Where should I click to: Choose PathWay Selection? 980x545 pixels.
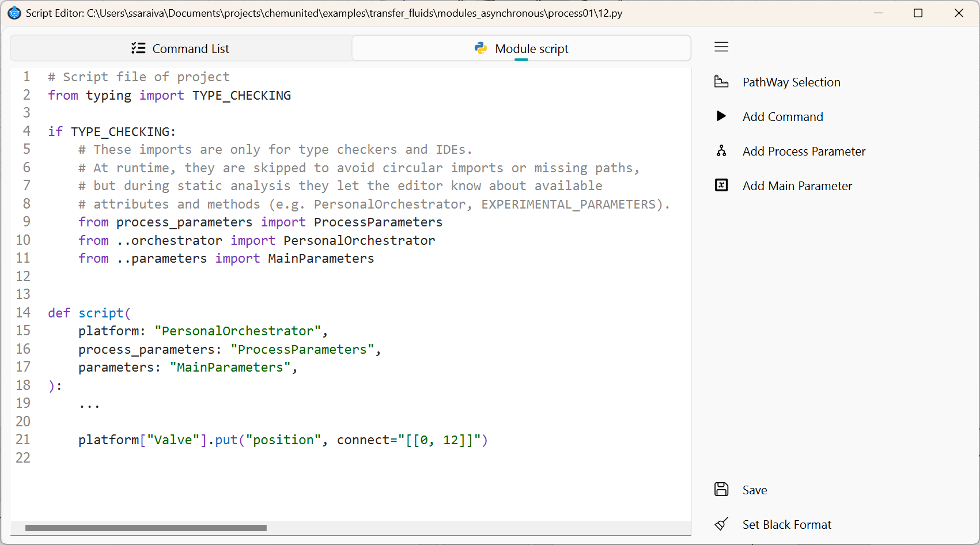coord(791,82)
